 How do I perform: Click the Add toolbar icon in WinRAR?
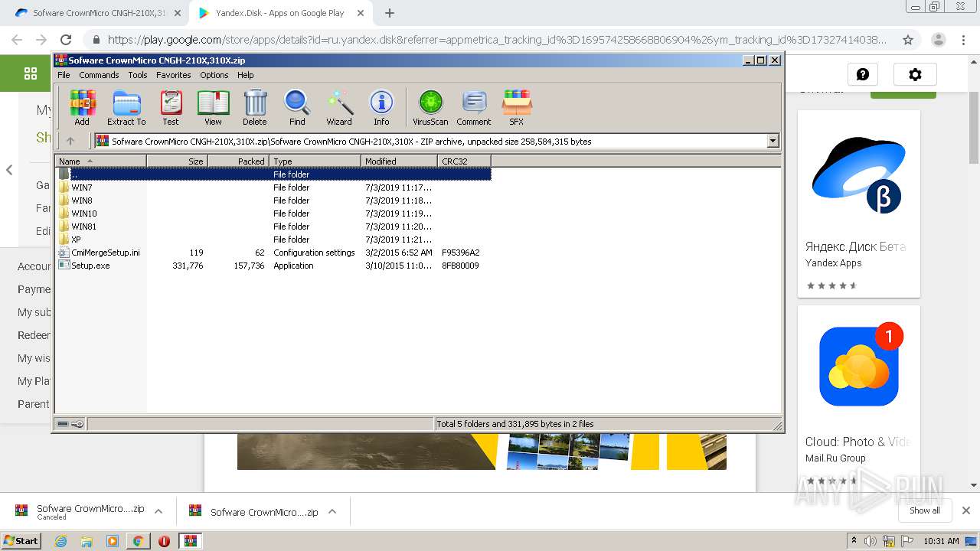(x=82, y=107)
